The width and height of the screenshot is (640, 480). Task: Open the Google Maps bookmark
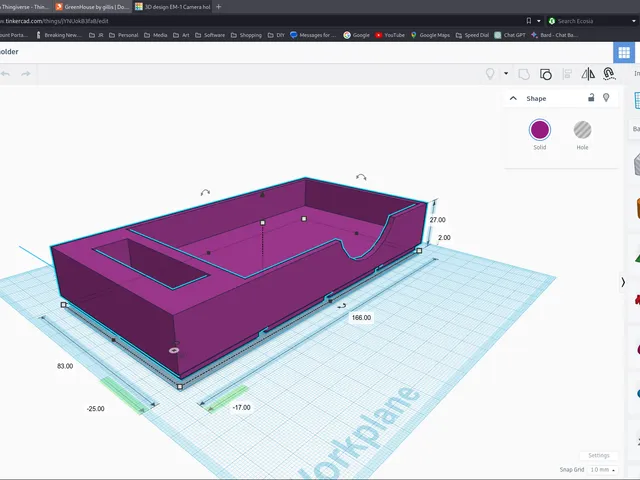tap(430, 35)
